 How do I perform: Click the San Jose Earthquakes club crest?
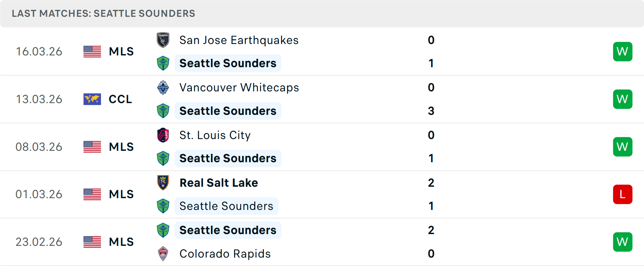pos(163,40)
